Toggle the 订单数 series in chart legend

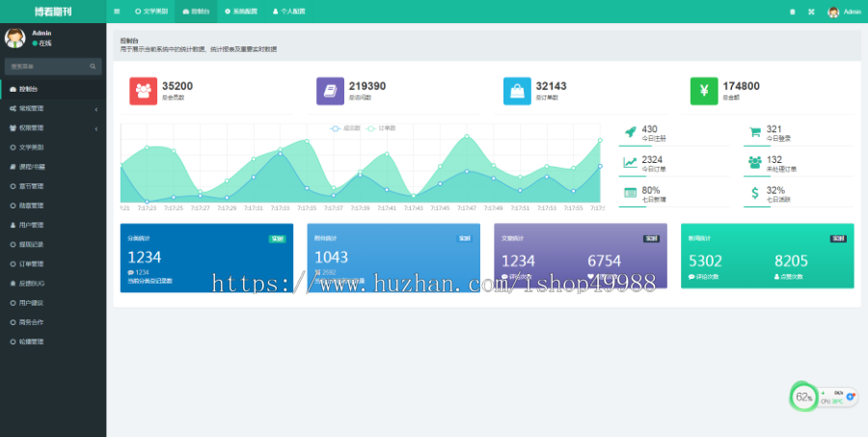381,128
